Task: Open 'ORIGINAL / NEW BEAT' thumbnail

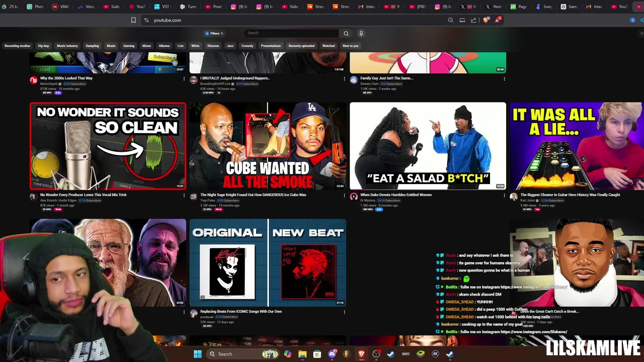Action: click(x=268, y=262)
